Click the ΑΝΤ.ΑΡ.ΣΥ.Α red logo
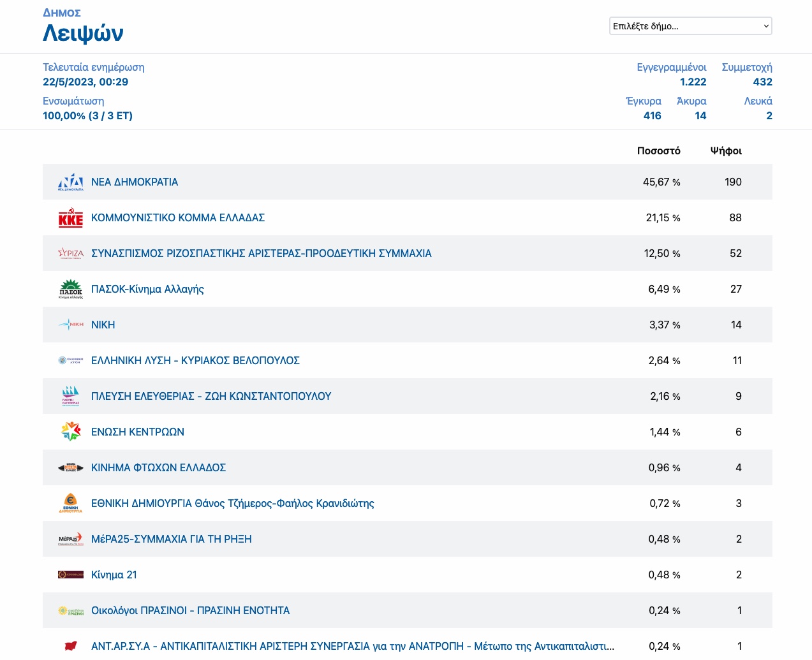This screenshot has width=812, height=660. pyautogui.click(x=71, y=646)
